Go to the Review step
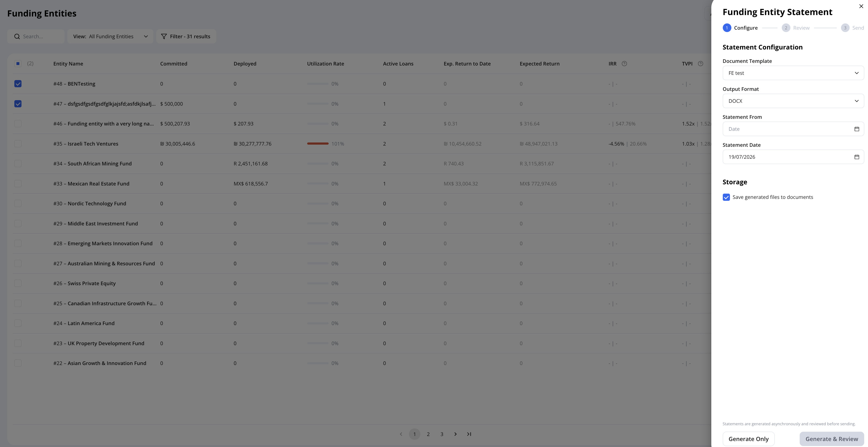The height and width of the screenshot is (447, 868). pyautogui.click(x=796, y=28)
